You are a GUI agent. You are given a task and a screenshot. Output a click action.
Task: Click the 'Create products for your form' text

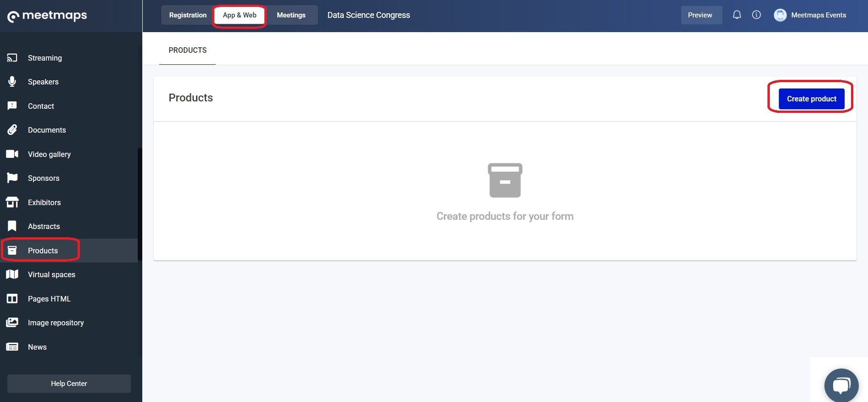(505, 216)
